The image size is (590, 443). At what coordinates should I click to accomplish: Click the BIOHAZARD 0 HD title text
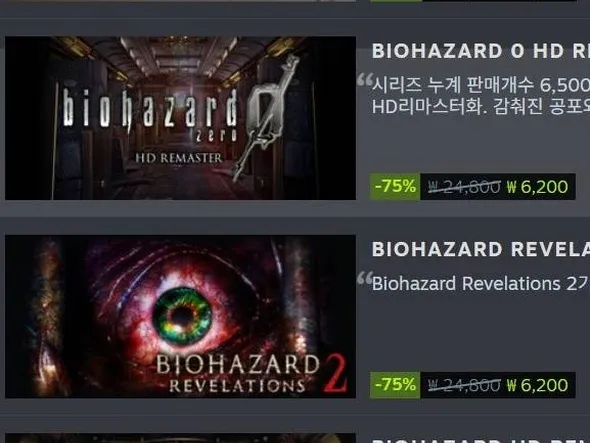[x=481, y=51]
